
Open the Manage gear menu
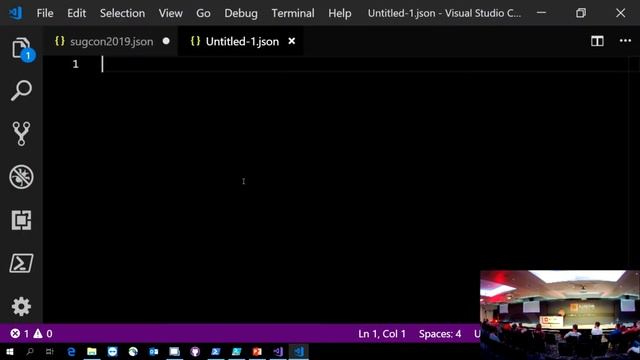pos(21,306)
